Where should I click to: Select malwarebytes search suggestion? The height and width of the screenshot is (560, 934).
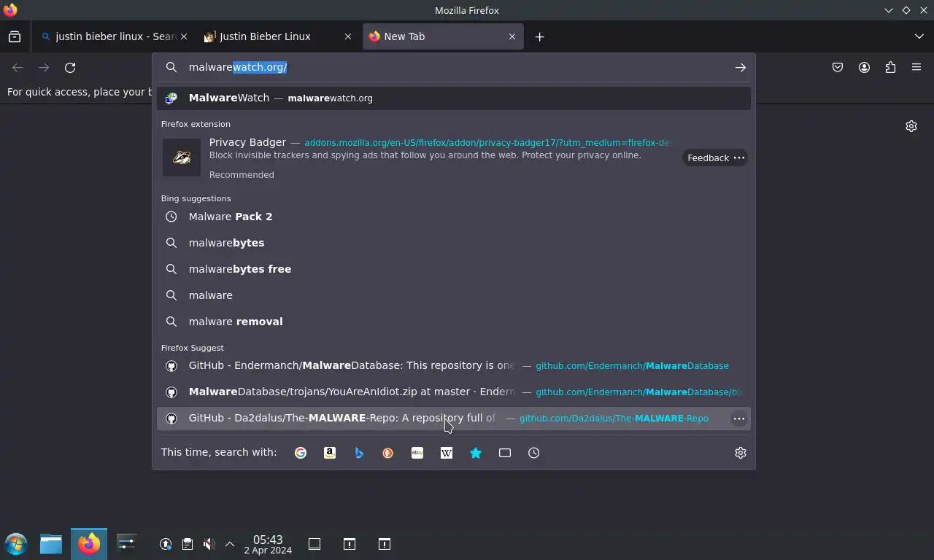(454, 243)
